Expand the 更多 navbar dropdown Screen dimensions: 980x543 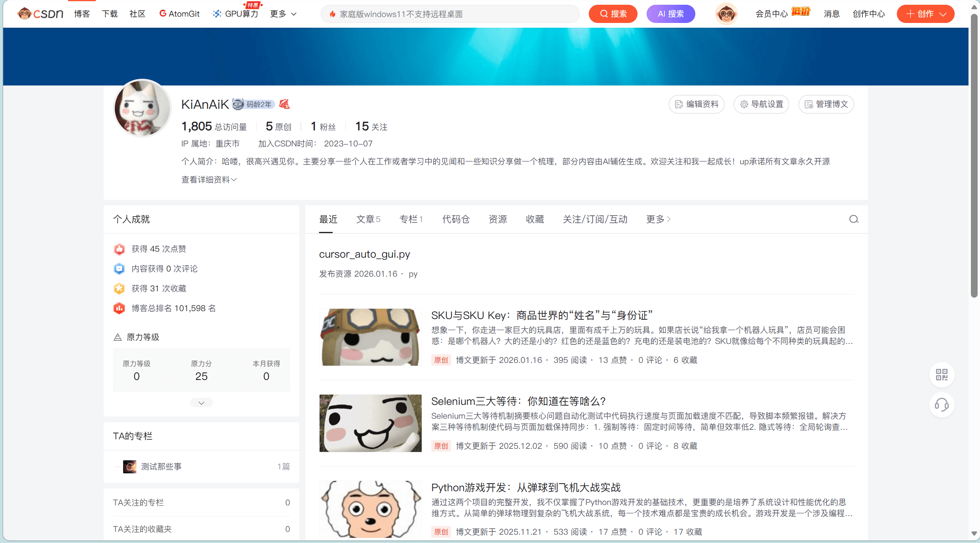point(283,14)
